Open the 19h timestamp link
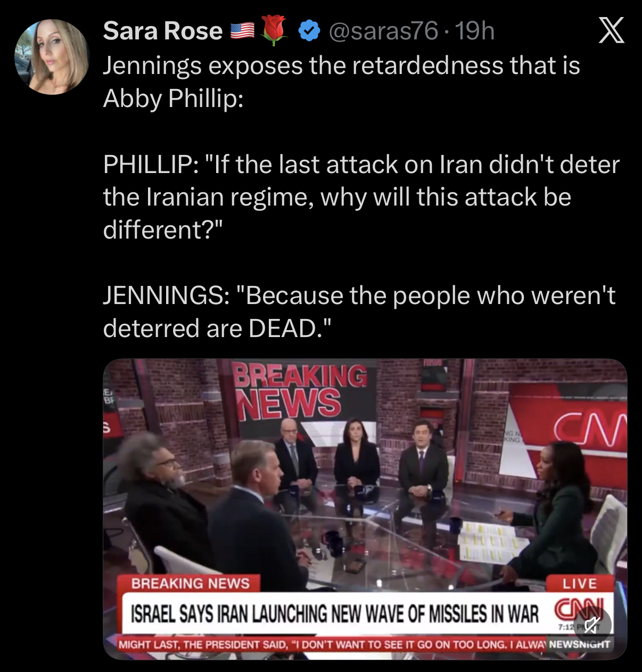This screenshot has height=672, width=642. click(475, 31)
